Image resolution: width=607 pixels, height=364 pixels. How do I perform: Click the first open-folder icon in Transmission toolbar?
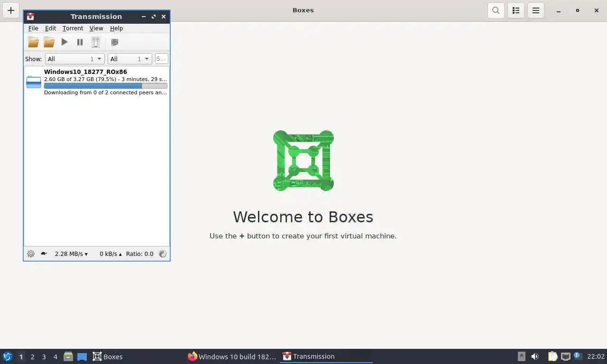[33, 42]
